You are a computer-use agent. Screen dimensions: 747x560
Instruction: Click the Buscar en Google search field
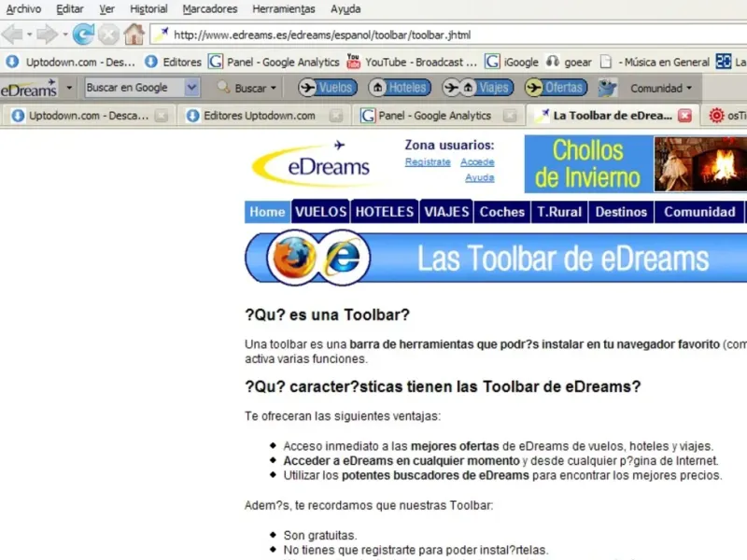pyautogui.click(x=134, y=88)
